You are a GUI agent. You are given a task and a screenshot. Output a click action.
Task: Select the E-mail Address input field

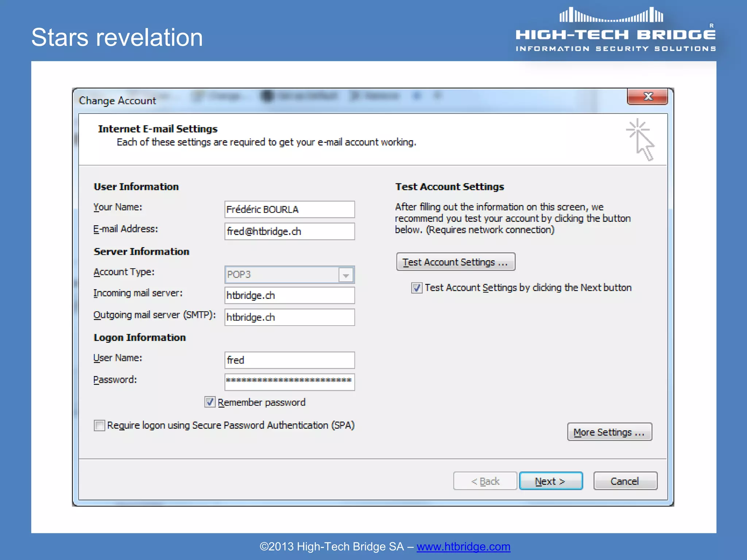point(289,232)
